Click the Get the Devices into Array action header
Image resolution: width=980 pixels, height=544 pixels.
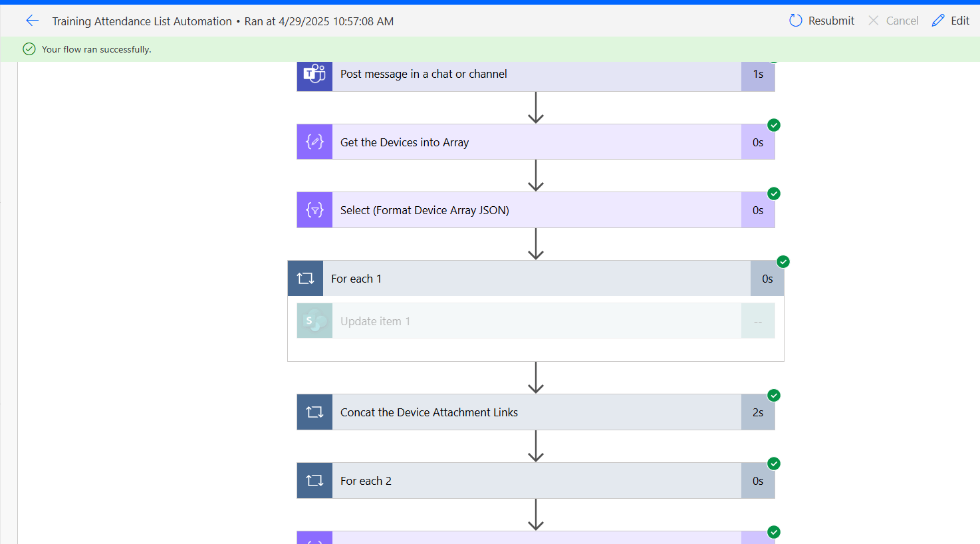tap(536, 142)
